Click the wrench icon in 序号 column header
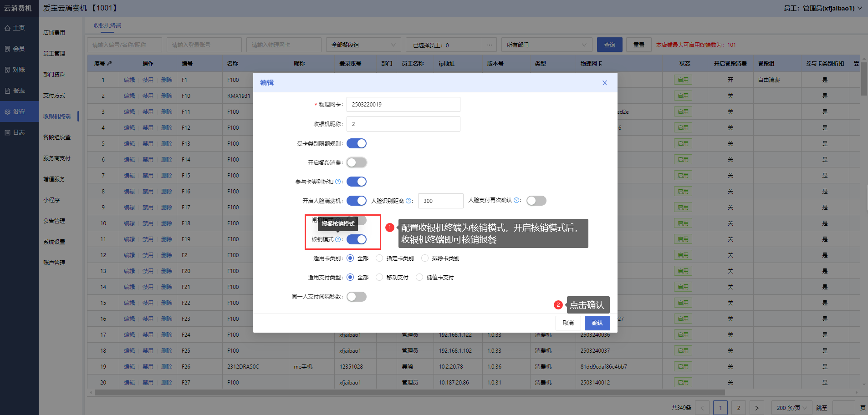The width and height of the screenshot is (868, 415). (110, 63)
